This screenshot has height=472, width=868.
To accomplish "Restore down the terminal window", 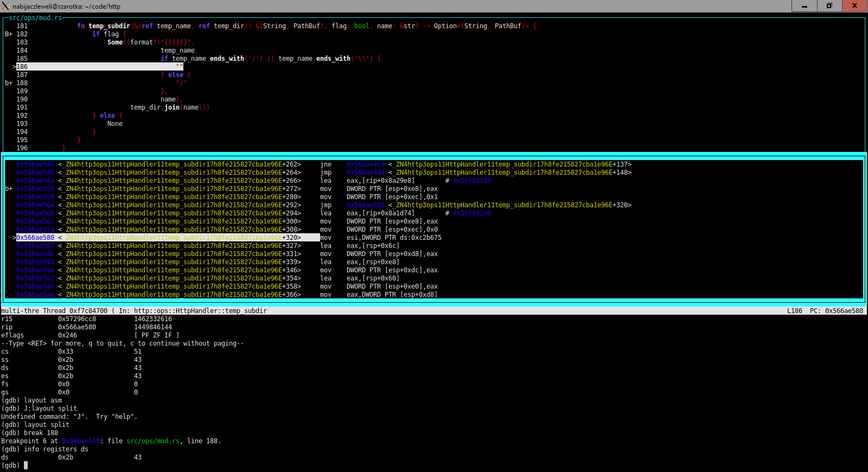I will [x=829, y=6].
